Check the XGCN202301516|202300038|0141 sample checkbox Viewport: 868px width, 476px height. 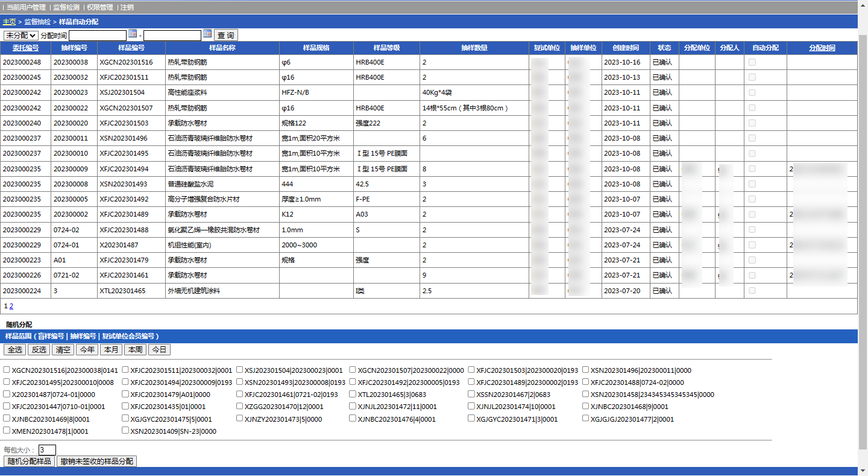tap(7, 370)
